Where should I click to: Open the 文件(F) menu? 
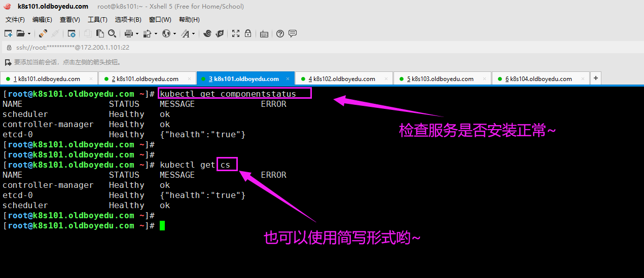[x=15, y=20]
